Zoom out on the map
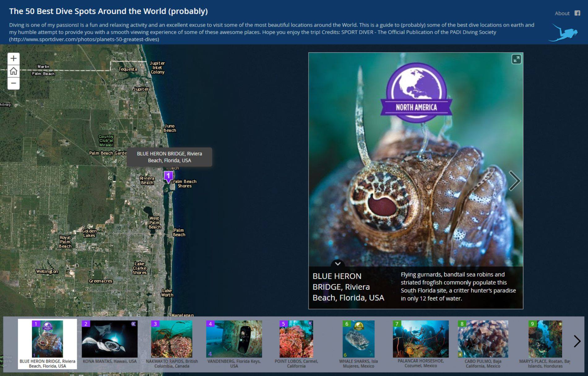This screenshot has width=588, height=376. (x=13, y=83)
